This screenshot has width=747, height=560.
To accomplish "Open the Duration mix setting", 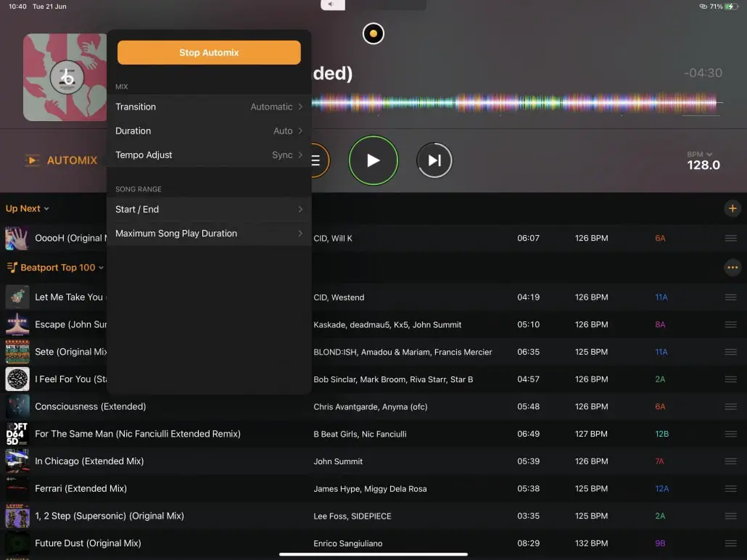I will [209, 131].
